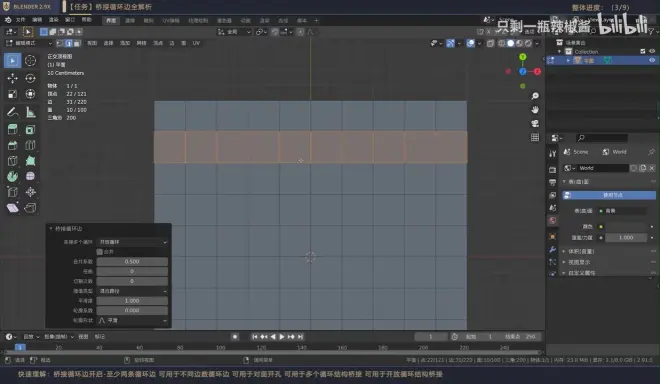The height and width of the screenshot is (384, 660).
Task: Click the hand pan-view icon
Action: (x=535, y=109)
